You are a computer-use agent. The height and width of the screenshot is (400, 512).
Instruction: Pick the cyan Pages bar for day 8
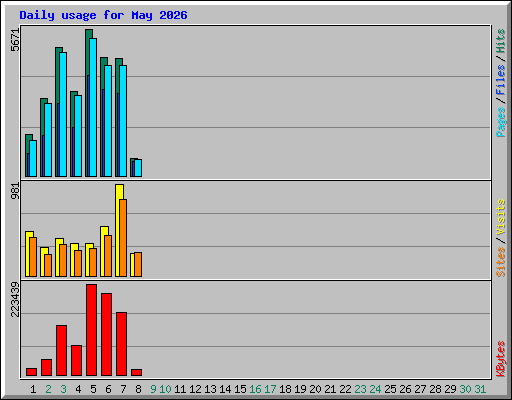click(x=138, y=168)
